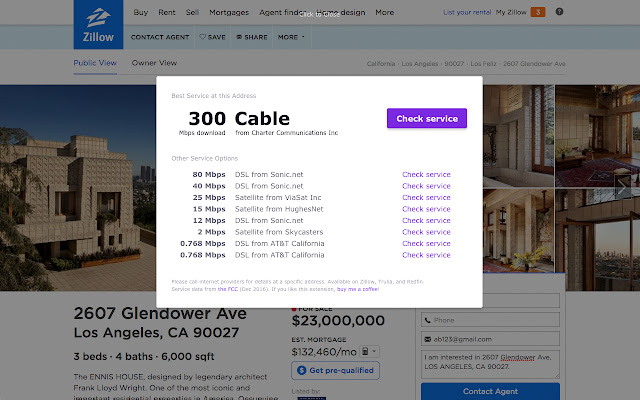Screen dimensions: 640x400
Task: Open the More menu in the top nav
Action: (384, 12)
